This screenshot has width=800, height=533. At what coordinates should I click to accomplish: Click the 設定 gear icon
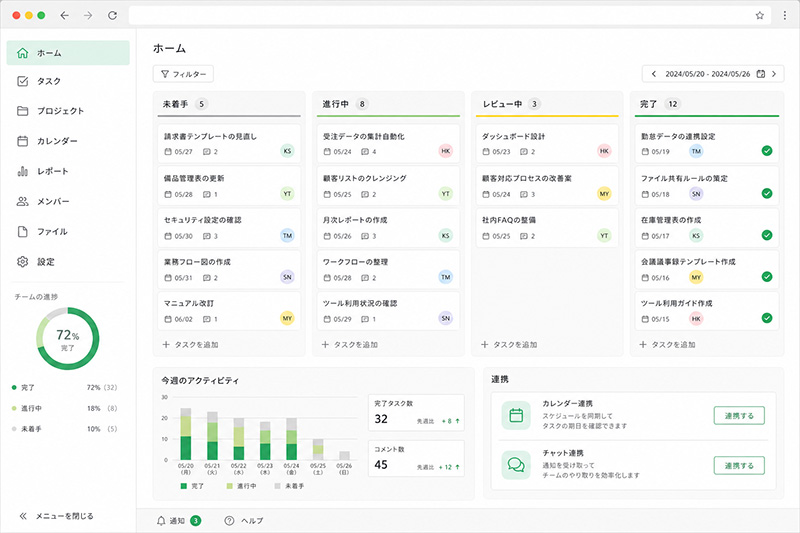click(x=22, y=262)
